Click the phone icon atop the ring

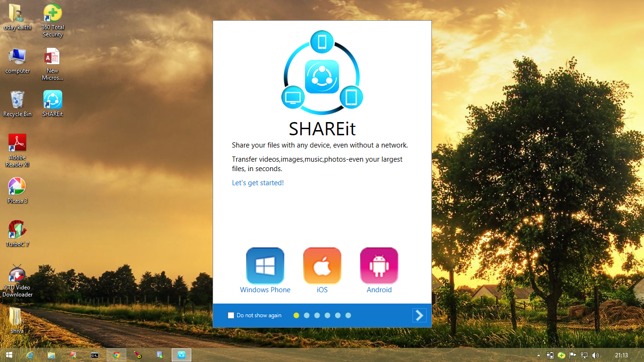322,42
